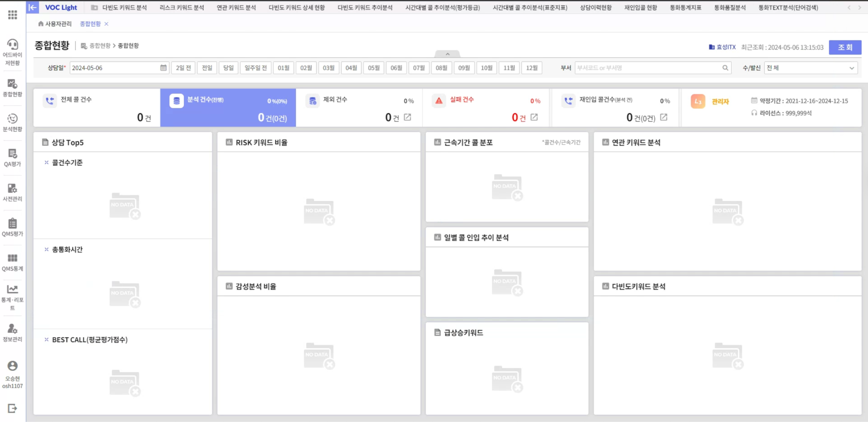The height and width of the screenshot is (422, 868).
Task: Click the RISK 키워드 비율 panel title
Action: click(x=262, y=143)
